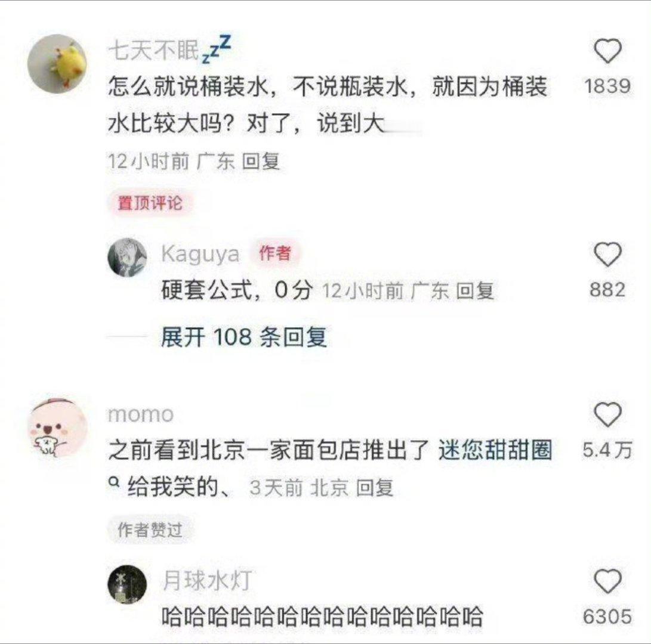Open Kaguya's profile avatar
The height and width of the screenshot is (644, 651).
[x=127, y=257]
